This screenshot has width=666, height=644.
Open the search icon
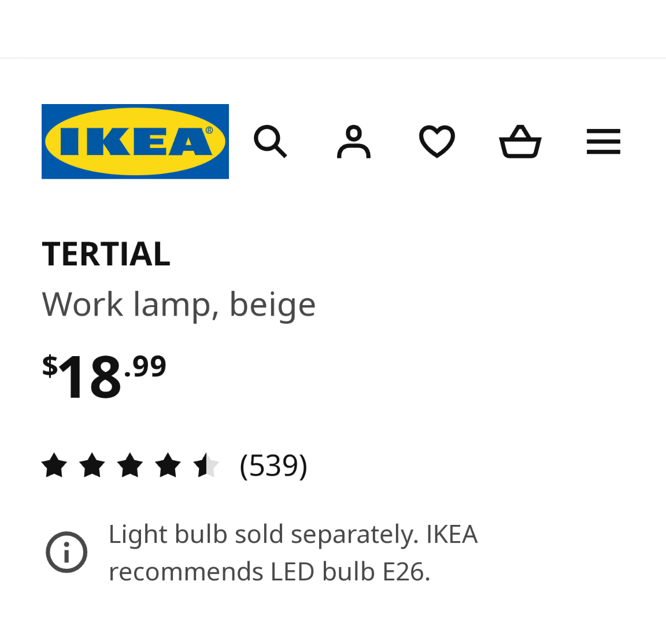pos(269,142)
